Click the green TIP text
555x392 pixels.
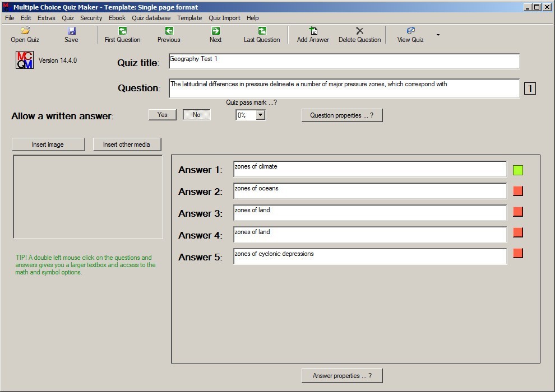click(x=85, y=265)
